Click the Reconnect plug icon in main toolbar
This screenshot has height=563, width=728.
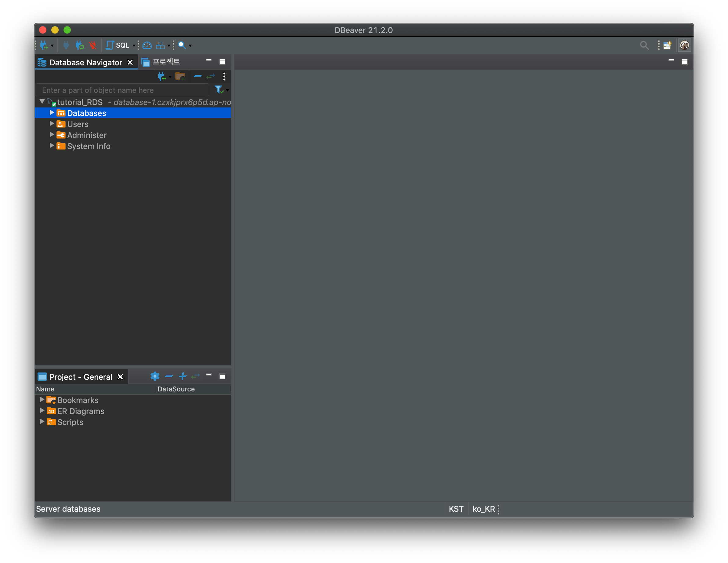tap(79, 45)
